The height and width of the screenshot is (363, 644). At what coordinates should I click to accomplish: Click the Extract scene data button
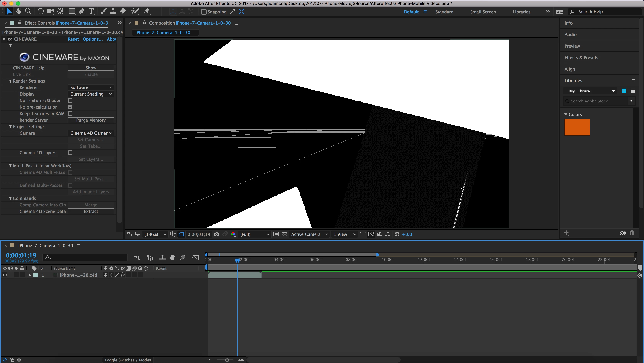[91, 211]
